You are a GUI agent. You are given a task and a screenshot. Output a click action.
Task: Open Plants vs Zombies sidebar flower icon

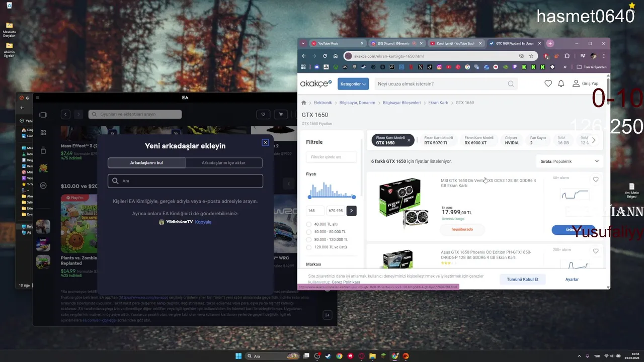43,168
